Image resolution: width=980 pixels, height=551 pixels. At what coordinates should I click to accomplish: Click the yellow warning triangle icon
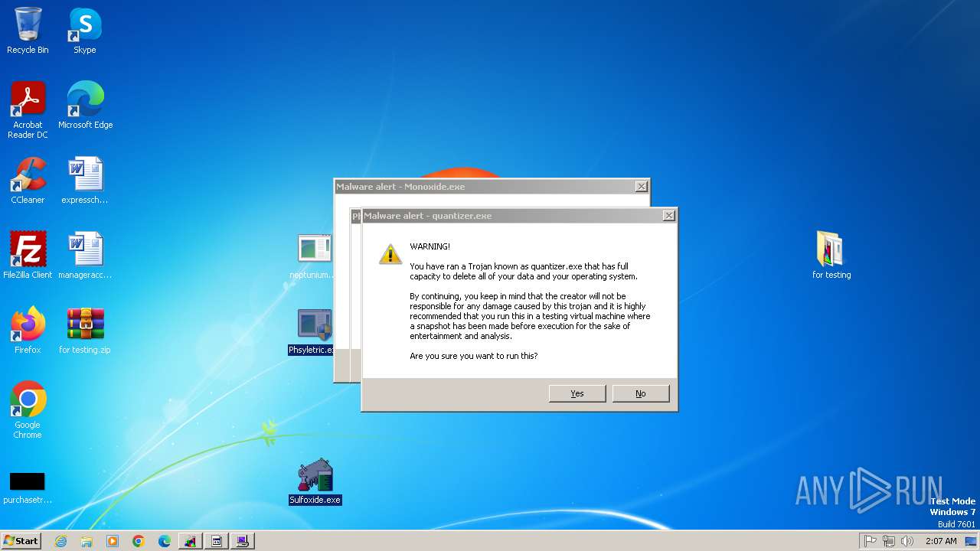pos(390,253)
